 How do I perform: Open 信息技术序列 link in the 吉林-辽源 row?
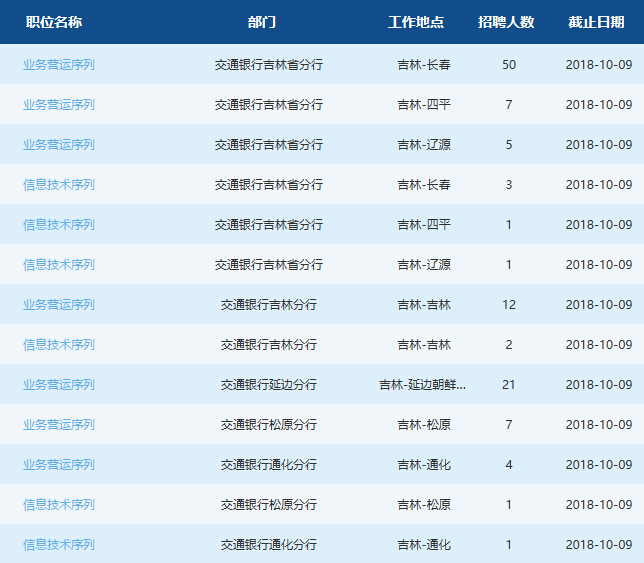(x=59, y=264)
